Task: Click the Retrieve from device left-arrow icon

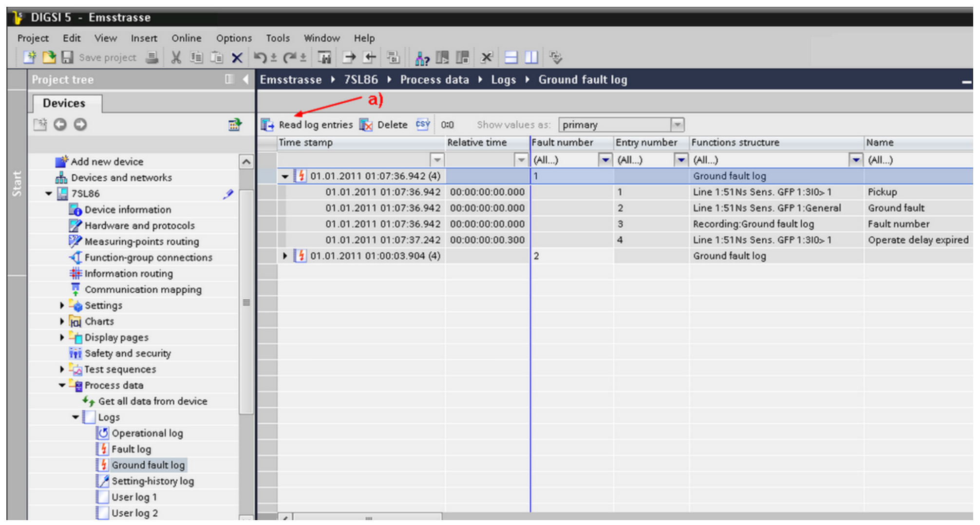Action: point(370,57)
